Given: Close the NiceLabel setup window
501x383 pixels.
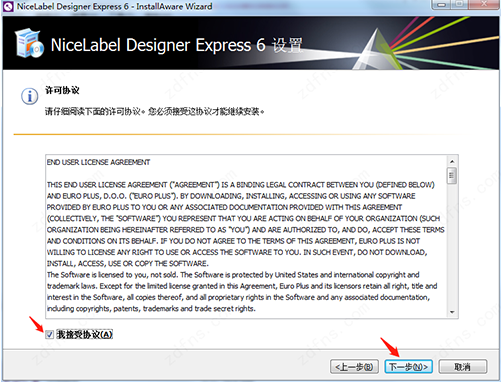Looking at the screenshot, I should pos(484,5).
